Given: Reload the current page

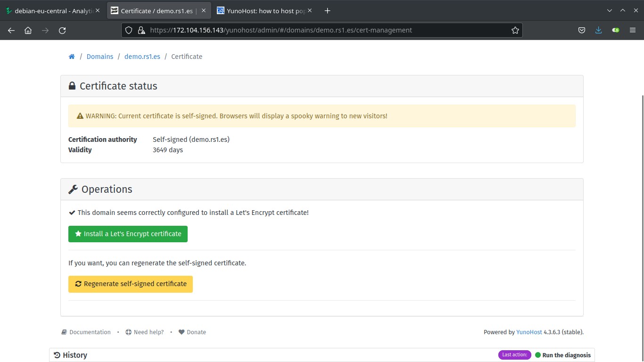Looking at the screenshot, I should pyautogui.click(x=62, y=30).
